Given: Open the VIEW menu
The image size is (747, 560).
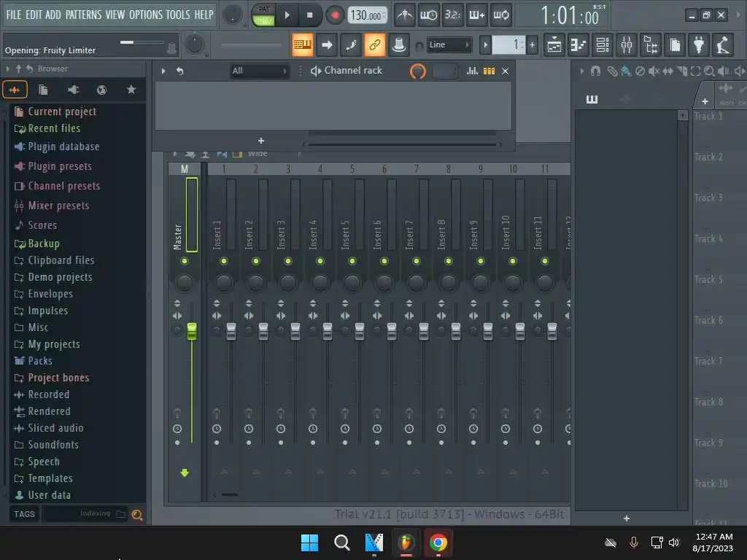Looking at the screenshot, I should [x=115, y=15].
